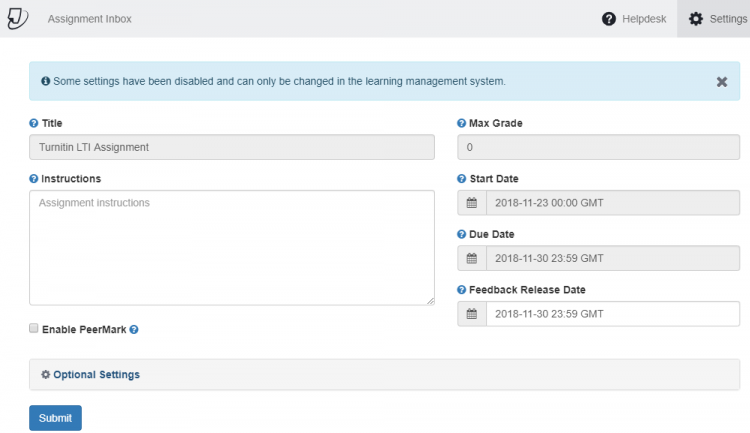
Task: Enable the PeerMark checkbox
Action: (34, 328)
